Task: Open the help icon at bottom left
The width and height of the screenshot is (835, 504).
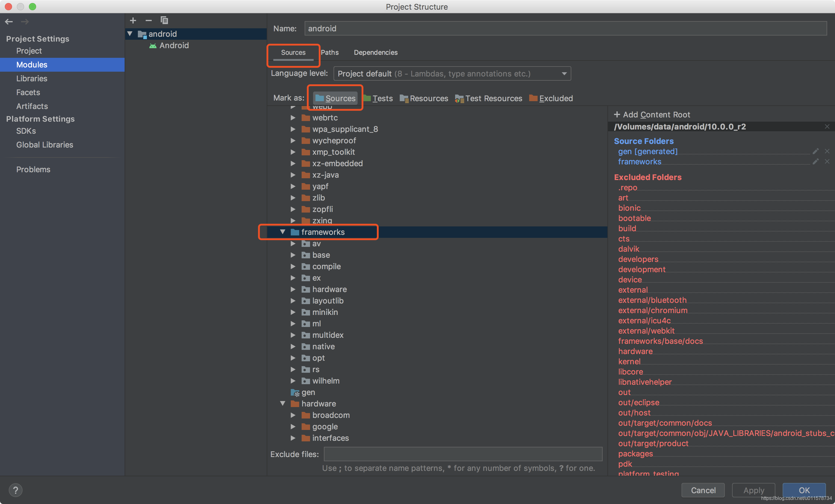Action: click(16, 490)
